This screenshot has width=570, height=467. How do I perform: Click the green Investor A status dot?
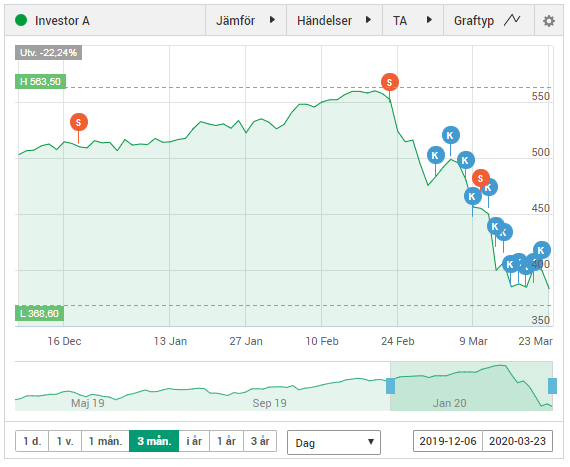click(21, 20)
